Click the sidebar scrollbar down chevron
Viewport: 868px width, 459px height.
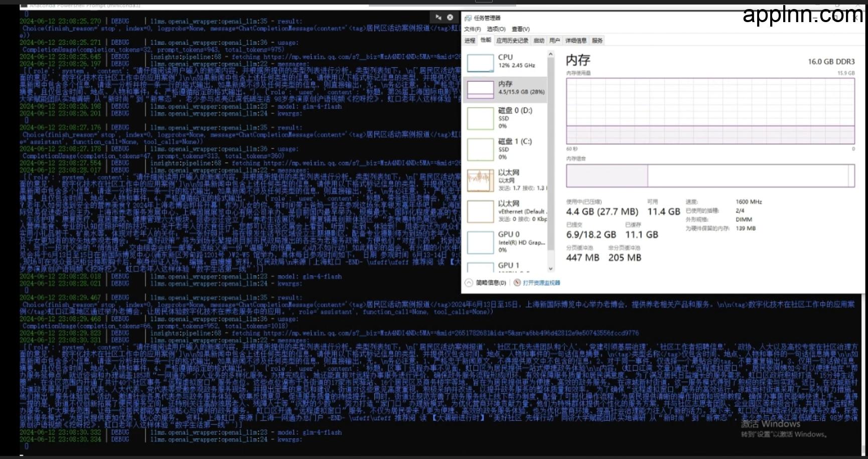tap(550, 269)
